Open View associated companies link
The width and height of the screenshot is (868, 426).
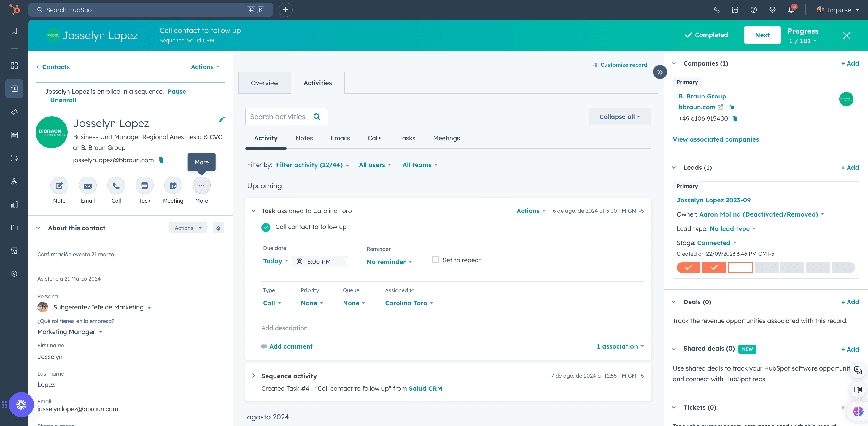coord(716,139)
